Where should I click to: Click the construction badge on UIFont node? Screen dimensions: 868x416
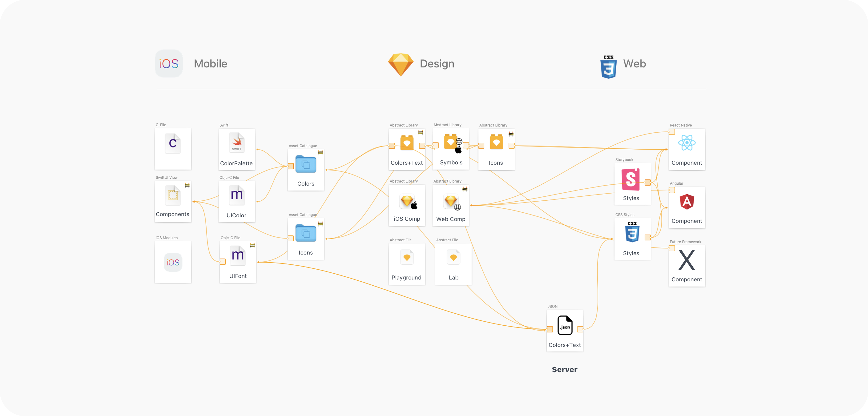point(252,245)
